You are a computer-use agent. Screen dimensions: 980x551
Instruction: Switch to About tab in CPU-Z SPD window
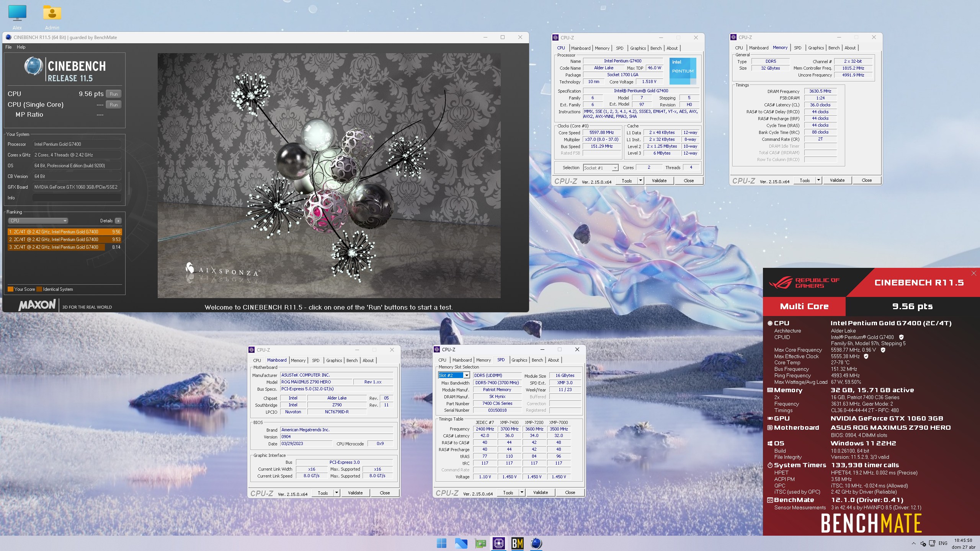(553, 360)
